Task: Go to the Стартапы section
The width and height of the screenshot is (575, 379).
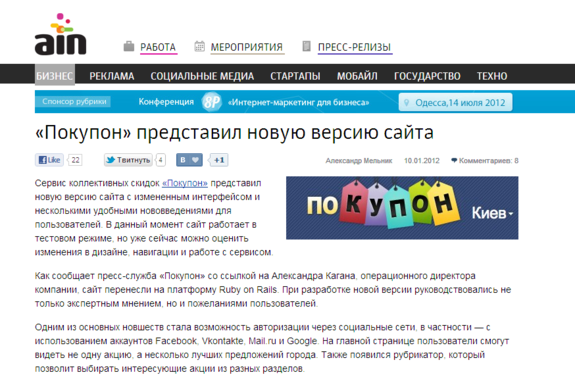Action: 295,76
